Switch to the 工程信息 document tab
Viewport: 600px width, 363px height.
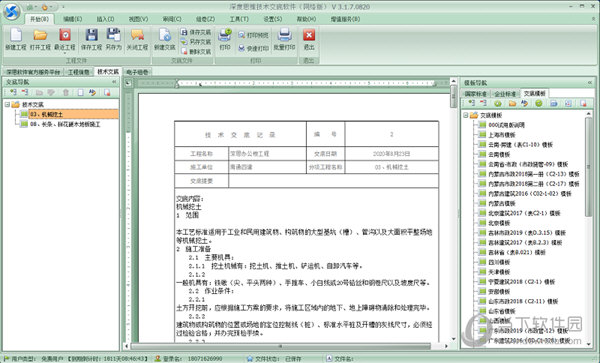[79, 72]
